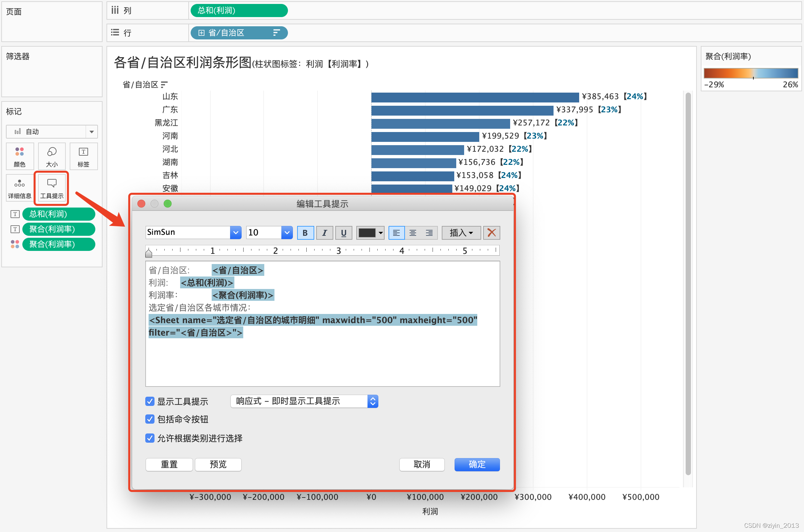Click the 标签 label marks card

pos(83,156)
